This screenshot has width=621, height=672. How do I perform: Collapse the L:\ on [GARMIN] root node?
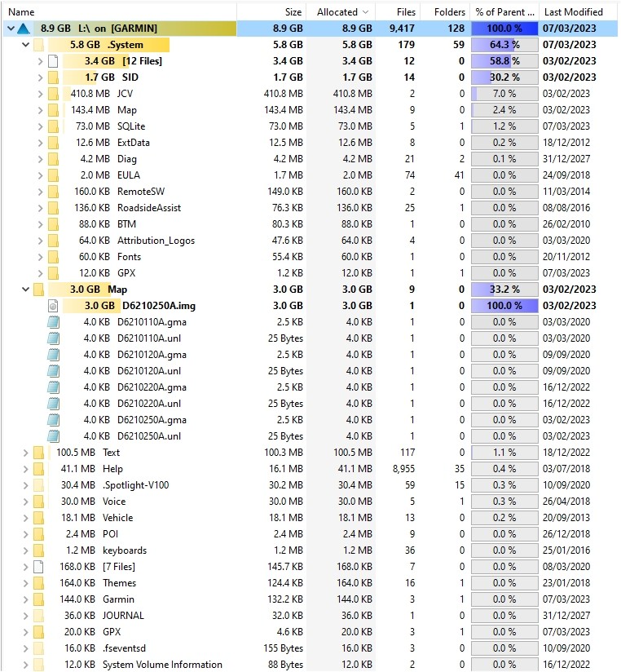coord(11,29)
